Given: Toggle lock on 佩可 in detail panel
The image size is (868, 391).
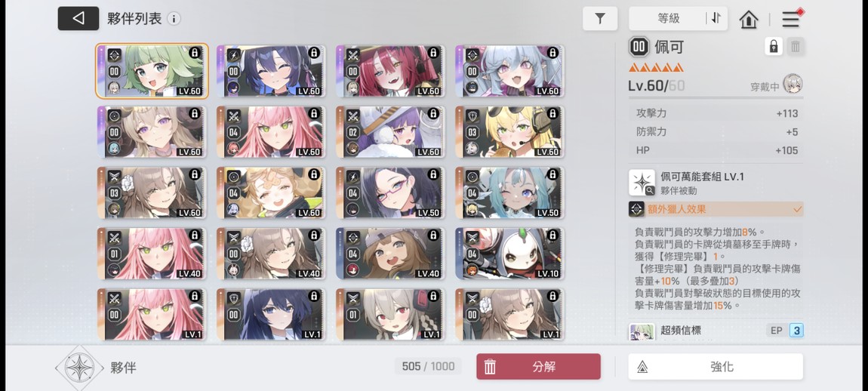Looking at the screenshot, I should click(774, 47).
